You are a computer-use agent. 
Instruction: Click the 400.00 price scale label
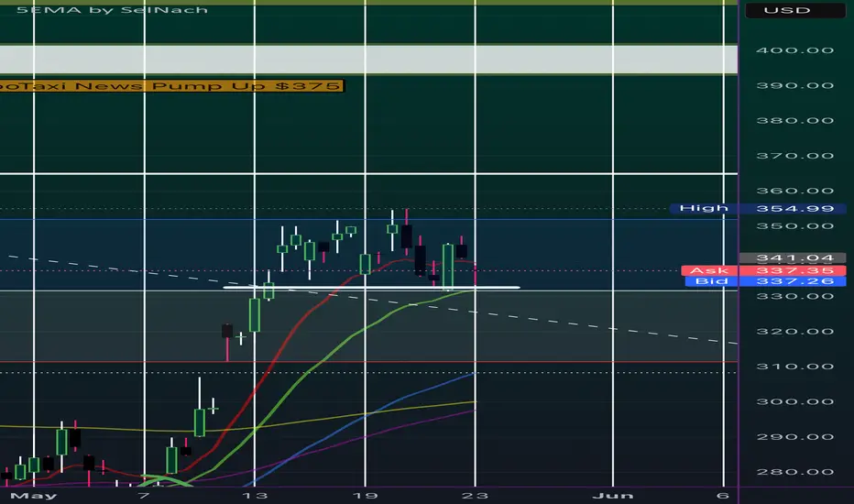point(794,50)
